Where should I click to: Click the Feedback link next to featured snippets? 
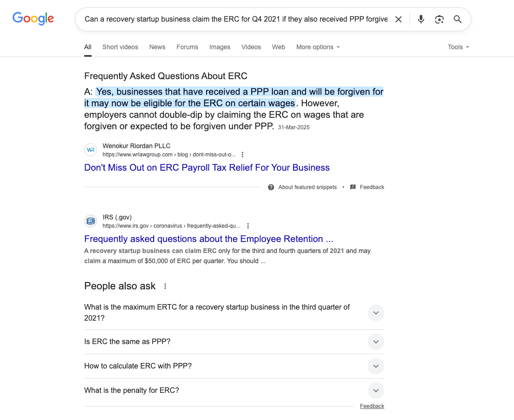click(372, 187)
